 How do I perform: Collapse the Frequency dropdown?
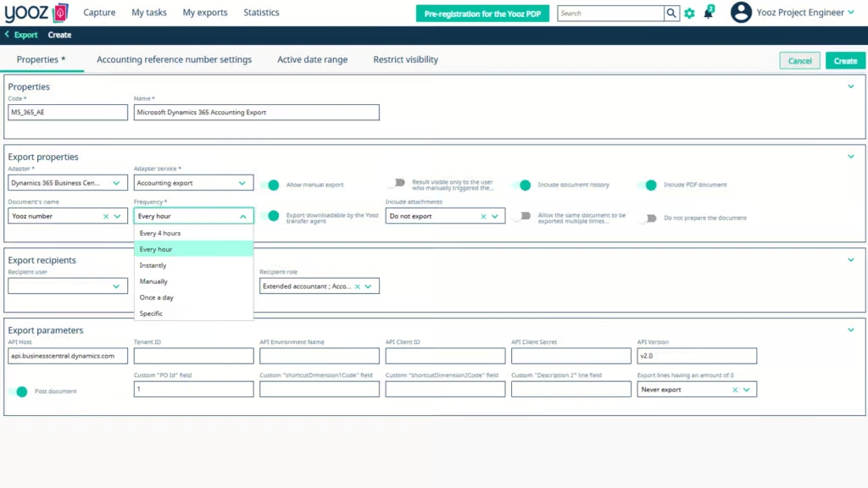(x=243, y=216)
